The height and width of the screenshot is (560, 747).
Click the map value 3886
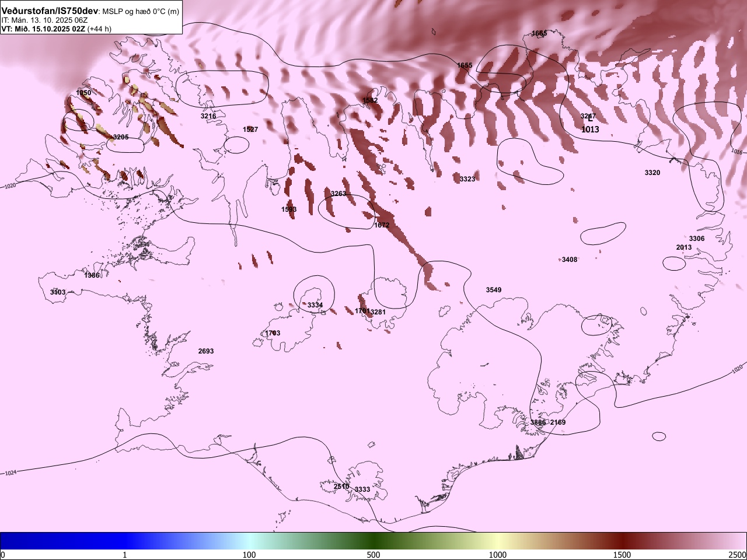pyautogui.click(x=538, y=422)
